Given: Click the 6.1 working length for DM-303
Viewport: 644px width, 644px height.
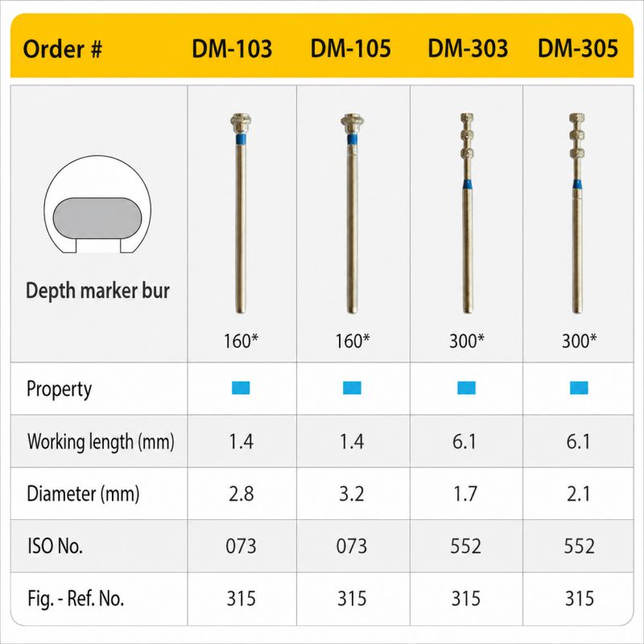Looking at the screenshot, I should [x=464, y=441].
